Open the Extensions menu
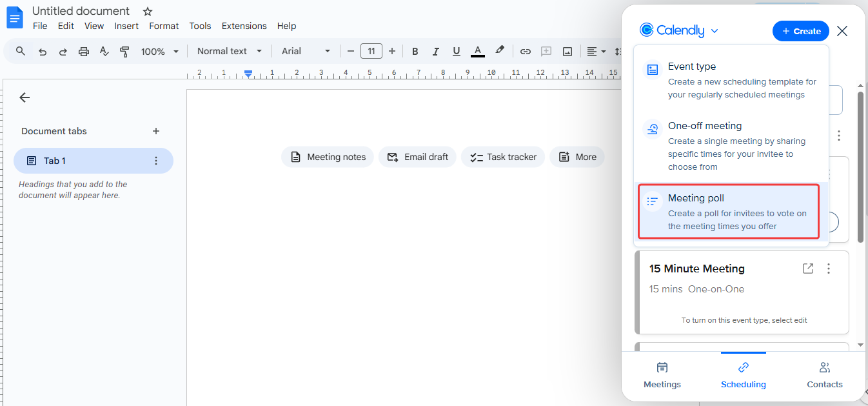The image size is (868, 406). (244, 26)
